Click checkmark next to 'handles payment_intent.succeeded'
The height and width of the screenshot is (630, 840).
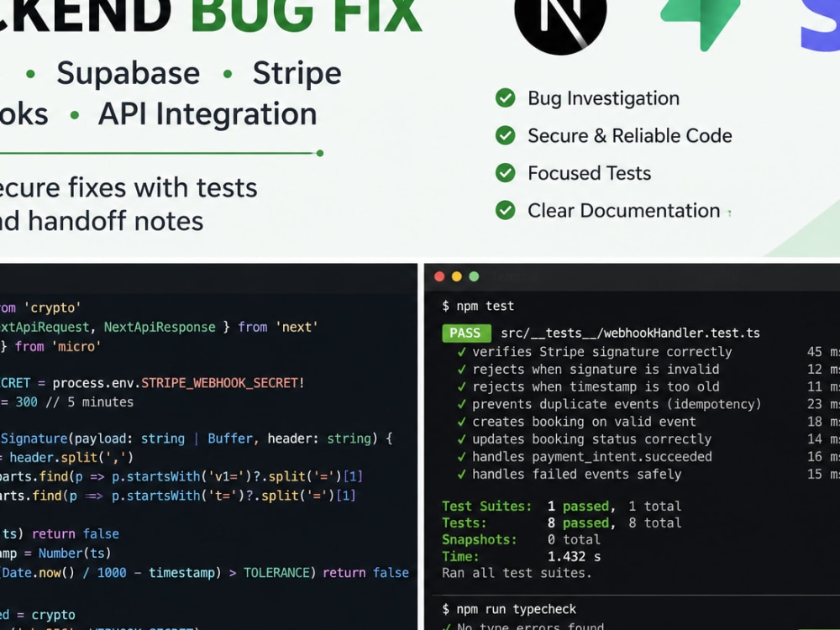pyautogui.click(x=461, y=457)
